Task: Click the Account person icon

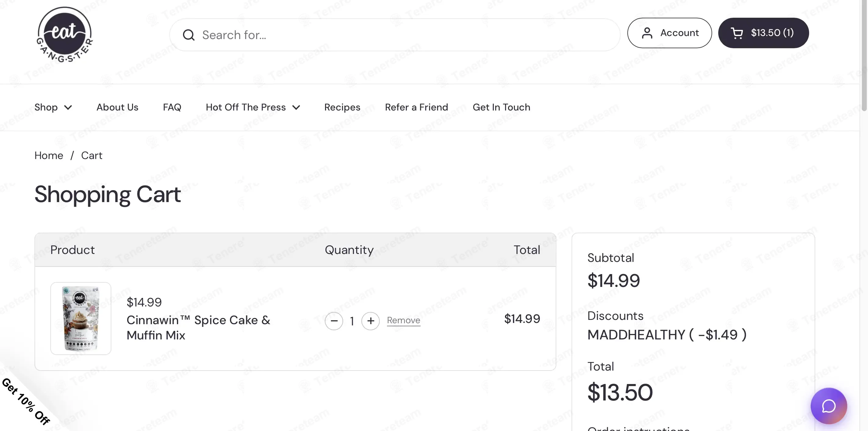Action: (647, 33)
